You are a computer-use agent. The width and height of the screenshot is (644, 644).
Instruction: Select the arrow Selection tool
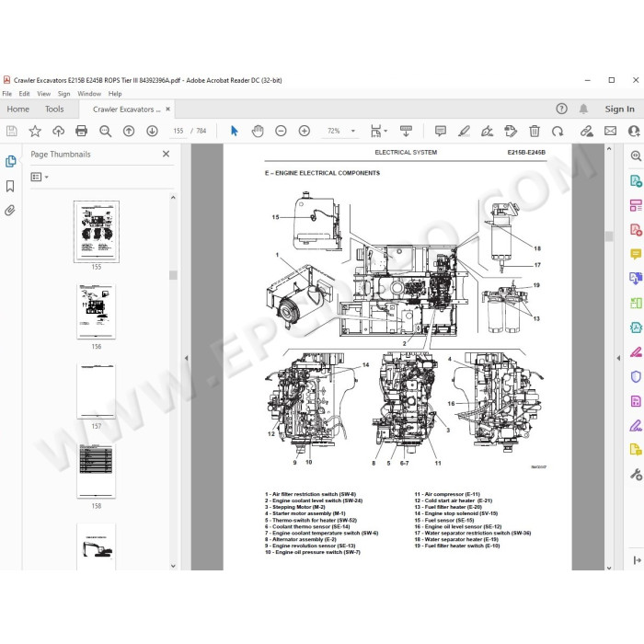click(x=234, y=131)
